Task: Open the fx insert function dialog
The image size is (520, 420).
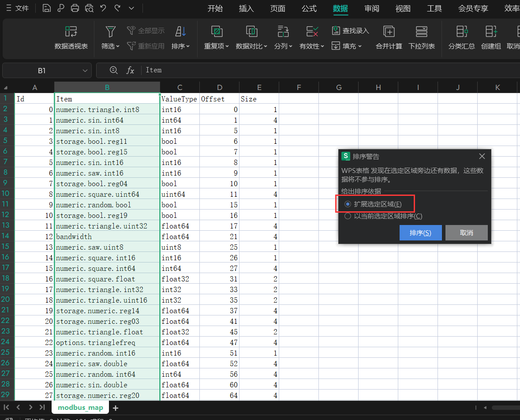Action: pyautogui.click(x=131, y=70)
